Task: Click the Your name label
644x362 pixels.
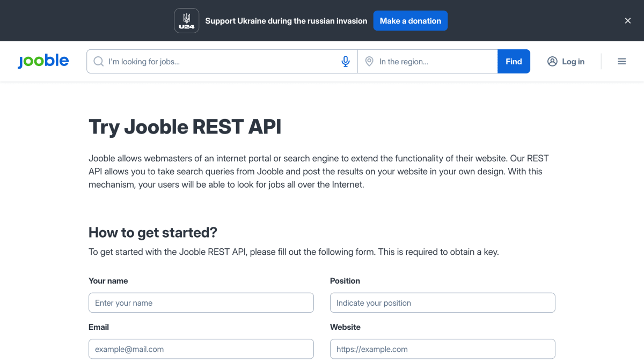Action: pos(108,281)
